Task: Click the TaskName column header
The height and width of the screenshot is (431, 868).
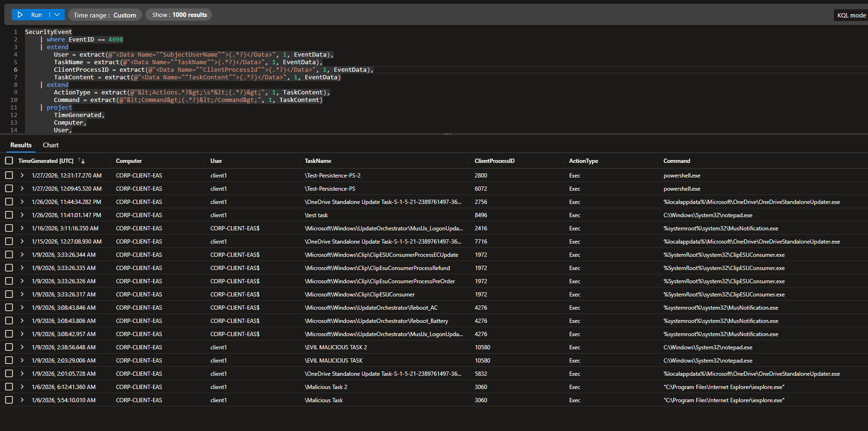Action: pos(318,161)
